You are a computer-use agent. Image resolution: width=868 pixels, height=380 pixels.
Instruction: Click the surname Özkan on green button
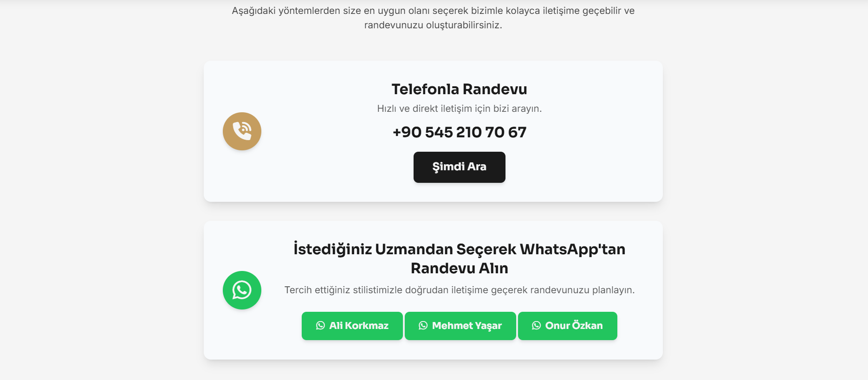(x=588, y=325)
